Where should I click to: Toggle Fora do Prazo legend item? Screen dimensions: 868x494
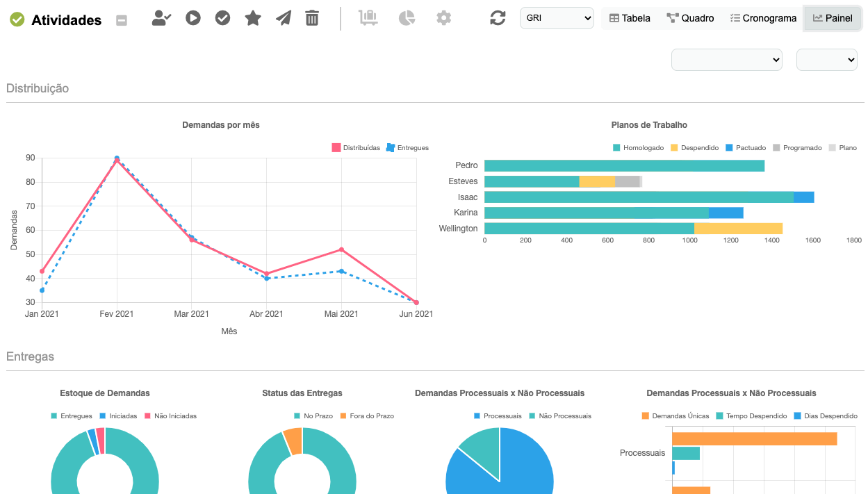click(367, 416)
